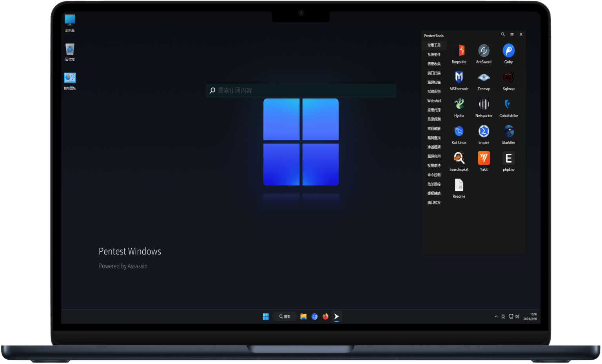Select the 端口扫描 category

pyautogui.click(x=434, y=73)
